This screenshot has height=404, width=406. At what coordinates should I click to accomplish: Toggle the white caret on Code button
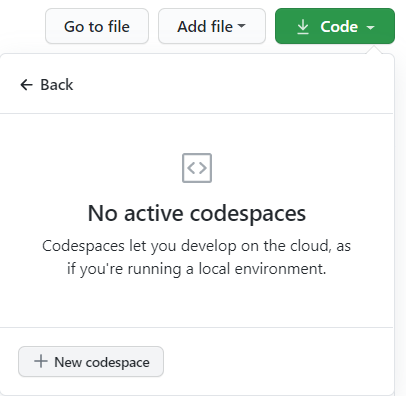(x=370, y=28)
